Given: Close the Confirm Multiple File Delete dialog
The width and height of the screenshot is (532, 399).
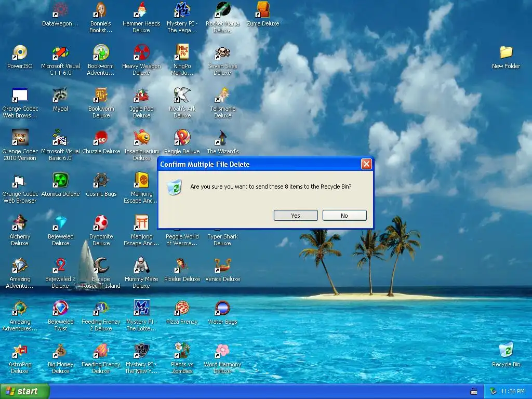Looking at the screenshot, I should 366,164.
